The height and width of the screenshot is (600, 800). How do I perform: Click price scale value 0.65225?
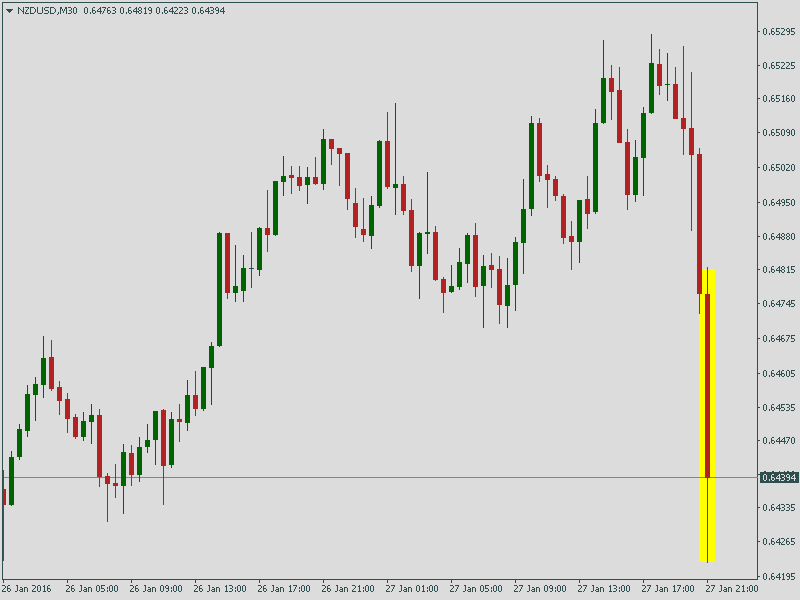(x=779, y=65)
